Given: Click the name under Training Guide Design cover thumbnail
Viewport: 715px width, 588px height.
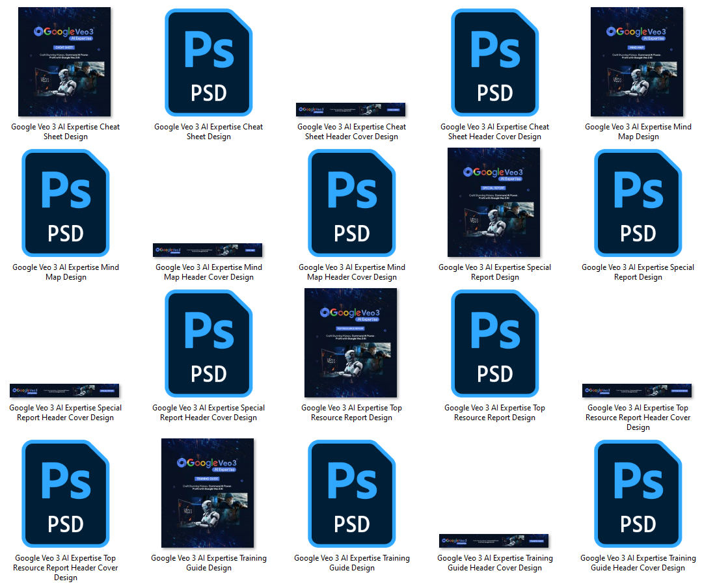Looking at the screenshot, I should pyautogui.click(x=208, y=563).
